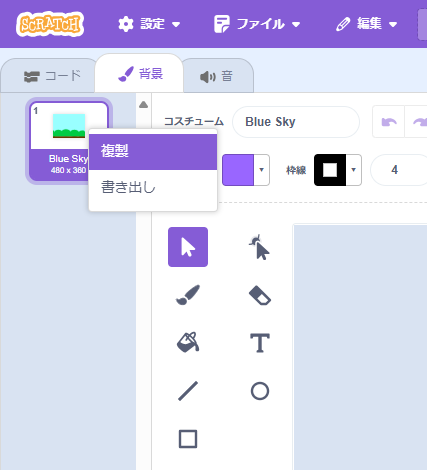Expand the 編集 edit menu
Viewport: 427px width, 470px height.
[367, 24]
